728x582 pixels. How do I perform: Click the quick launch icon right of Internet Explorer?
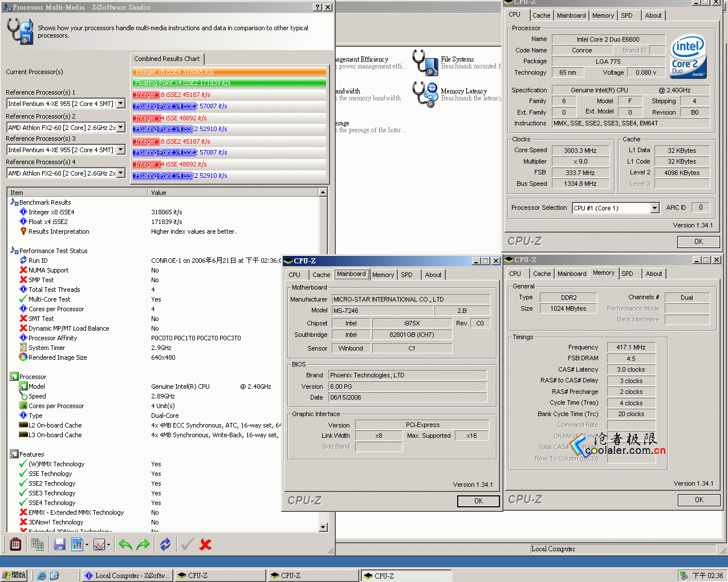(54, 576)
